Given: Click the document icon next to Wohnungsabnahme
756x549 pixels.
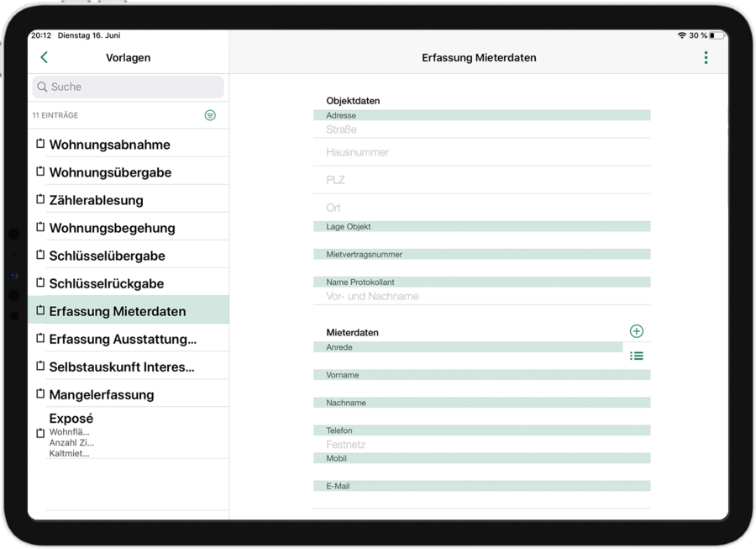Looking at the screenshot, I should (x=40, y=143).
